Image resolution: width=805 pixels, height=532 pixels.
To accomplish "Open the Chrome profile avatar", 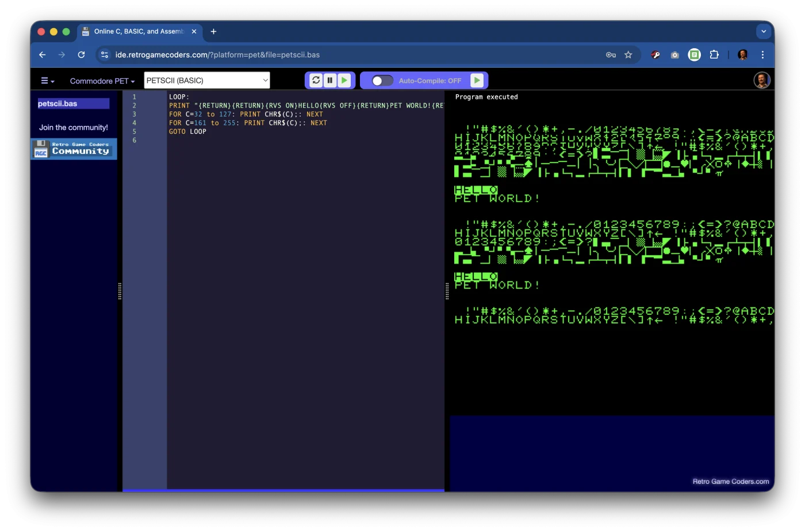I will [743, 55].
